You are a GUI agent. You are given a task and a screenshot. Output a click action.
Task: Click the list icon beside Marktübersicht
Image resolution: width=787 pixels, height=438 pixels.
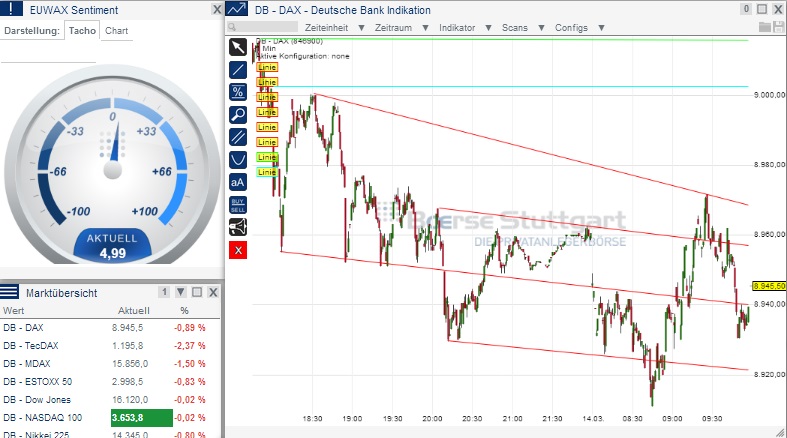click(x=10, y=292)
